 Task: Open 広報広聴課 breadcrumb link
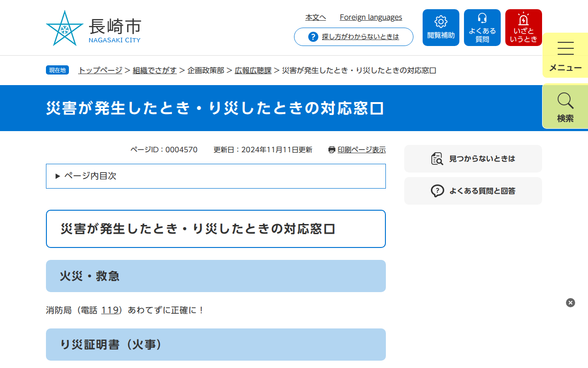(253, 70)
